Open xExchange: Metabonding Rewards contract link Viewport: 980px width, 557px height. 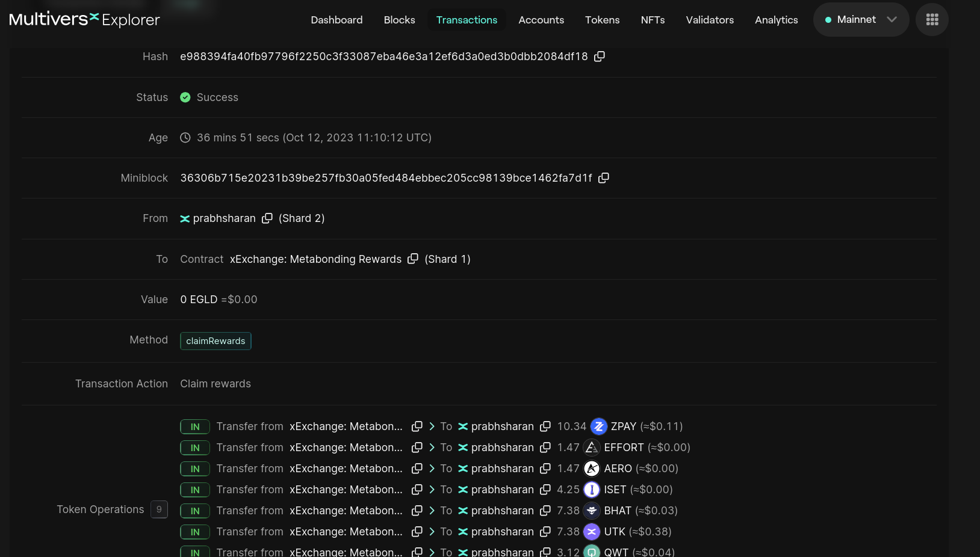point(315,259)
